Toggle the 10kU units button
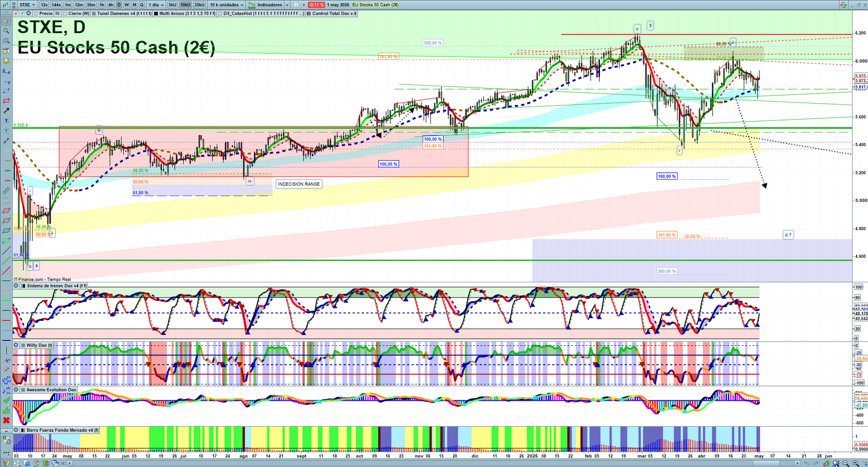868x467 pixels. point(185,5)
